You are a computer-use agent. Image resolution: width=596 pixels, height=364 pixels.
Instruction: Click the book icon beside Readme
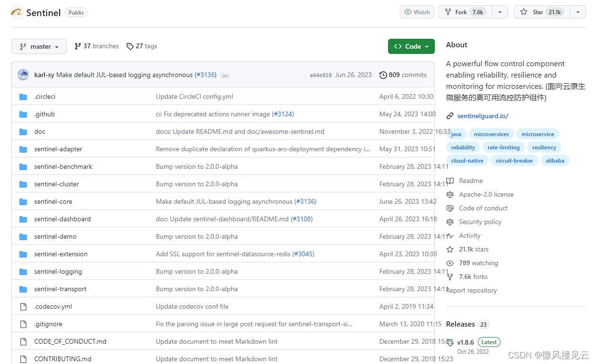(x=450, y=181)
